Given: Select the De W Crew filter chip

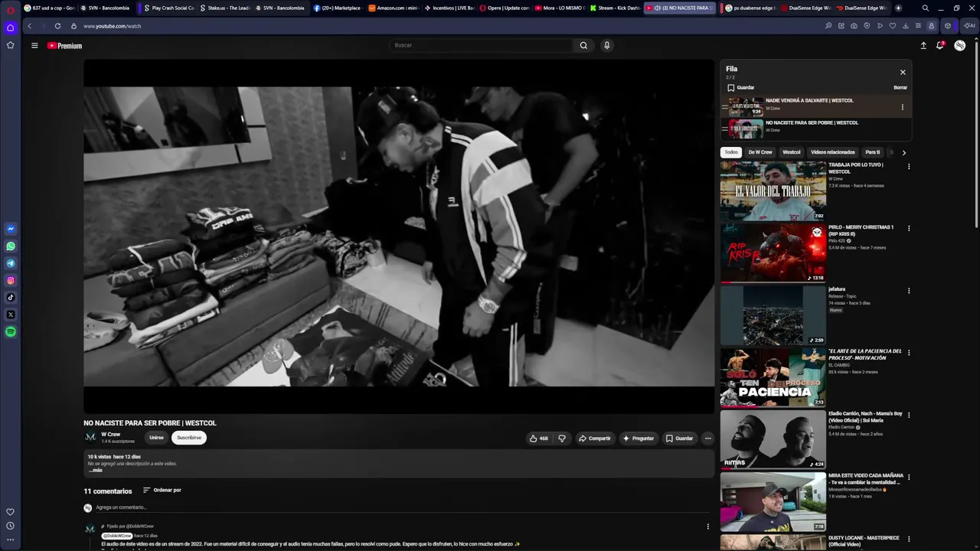Looking at the screenshot, I should tap(760, 152).
